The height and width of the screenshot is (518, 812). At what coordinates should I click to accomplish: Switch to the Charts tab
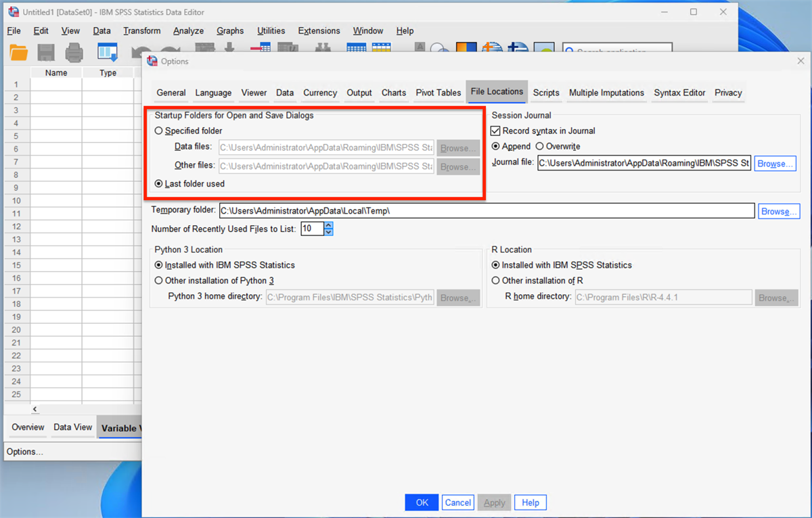394,93
